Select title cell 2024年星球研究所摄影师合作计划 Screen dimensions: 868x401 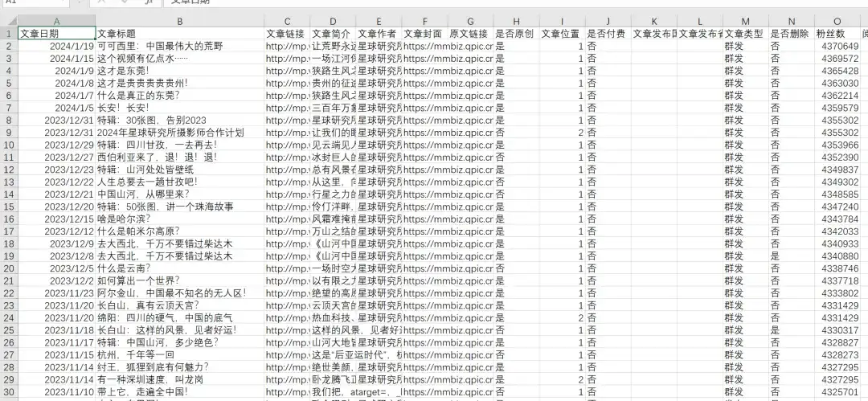click(x=180, y=133)
